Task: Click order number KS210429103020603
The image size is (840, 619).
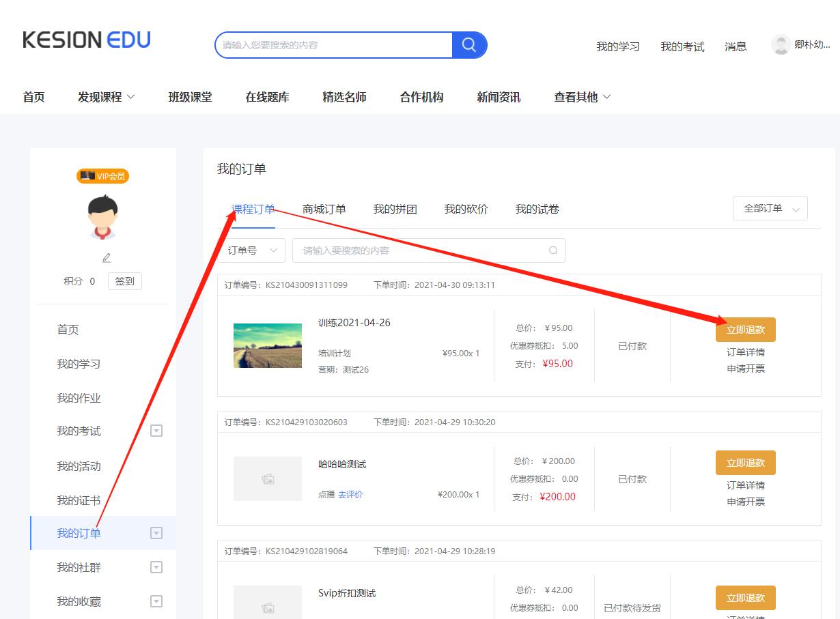Action: tap(307, 422)
